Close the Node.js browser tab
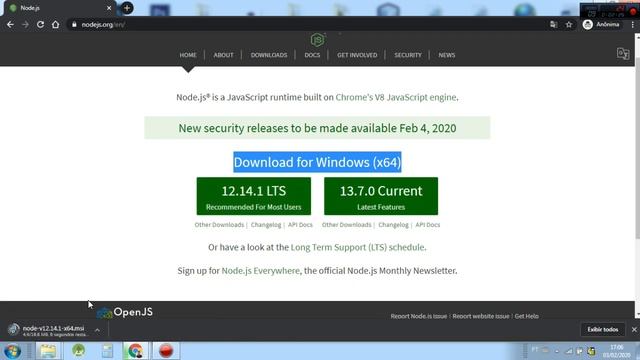The height and width of the screenshot is (360, 640). click(109, 8)
